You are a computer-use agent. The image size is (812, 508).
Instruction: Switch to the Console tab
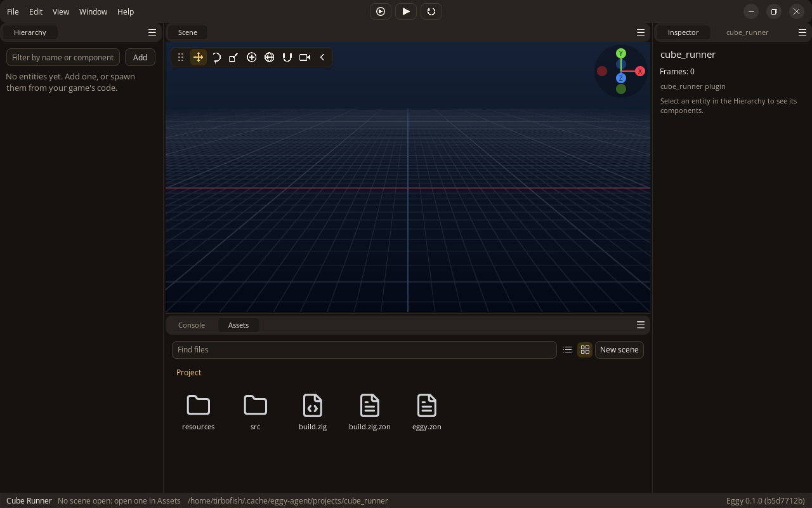tap(192, 325)
